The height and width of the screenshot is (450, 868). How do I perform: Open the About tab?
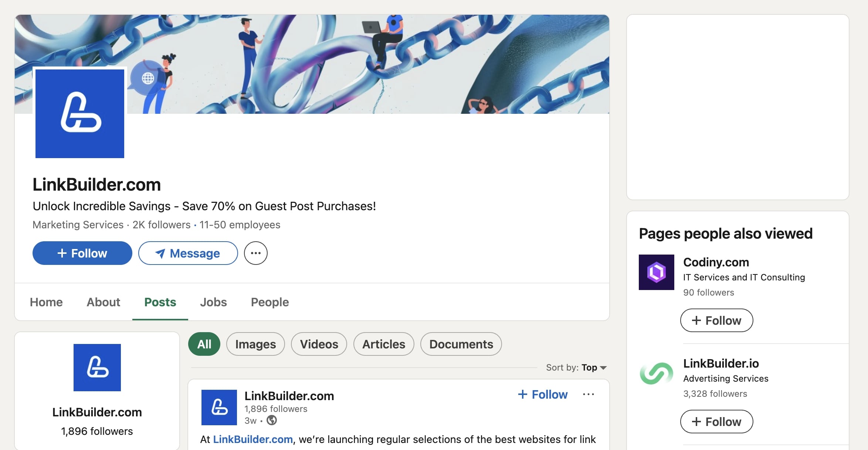pyautogui.click(x=103, y=302)
